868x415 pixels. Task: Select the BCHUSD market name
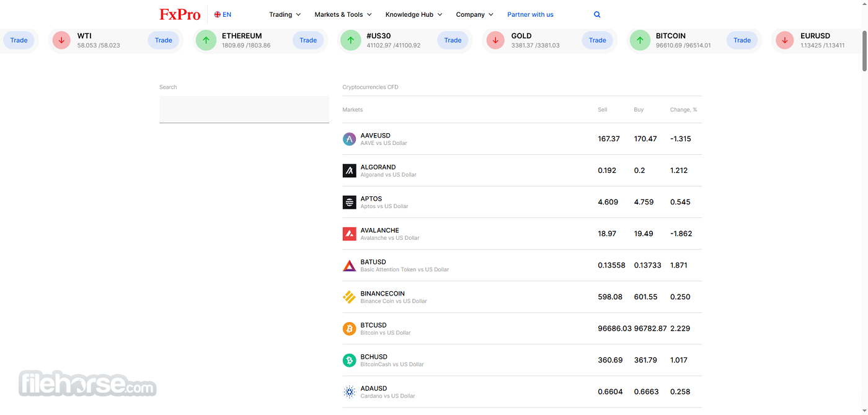[x=374, y=357]
